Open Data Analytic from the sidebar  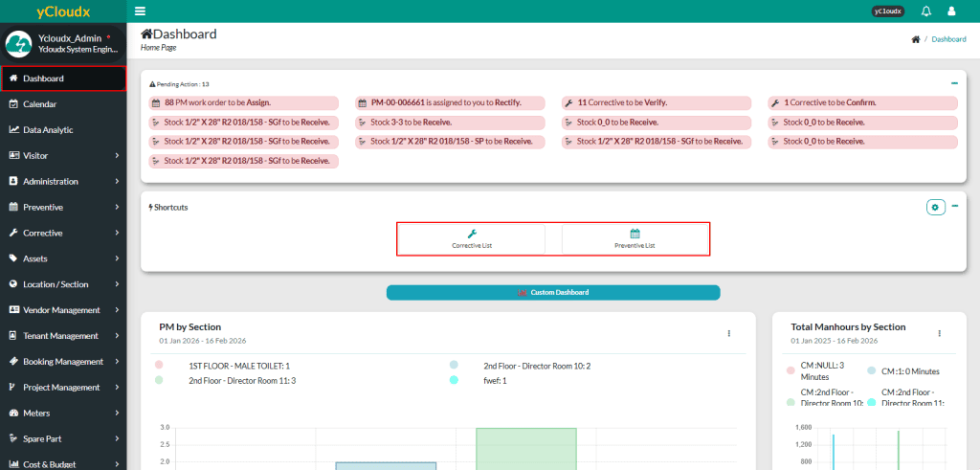[x=48, y=129]
